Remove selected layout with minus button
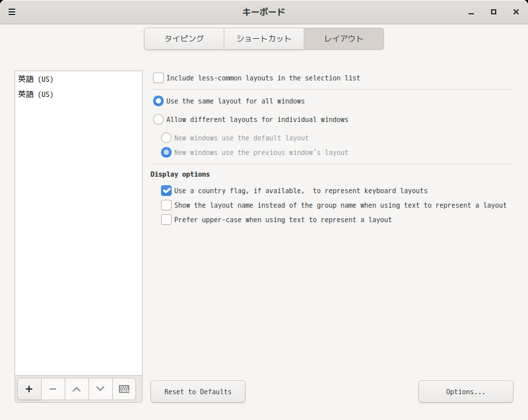This screenshot has height=420, width=528. (x=53, y=389)
